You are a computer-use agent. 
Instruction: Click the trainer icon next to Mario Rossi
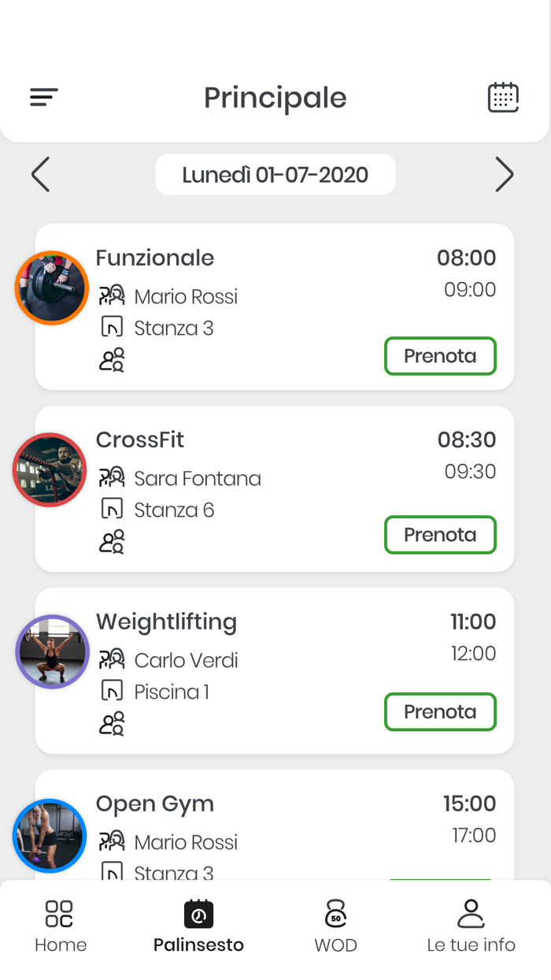112,296
